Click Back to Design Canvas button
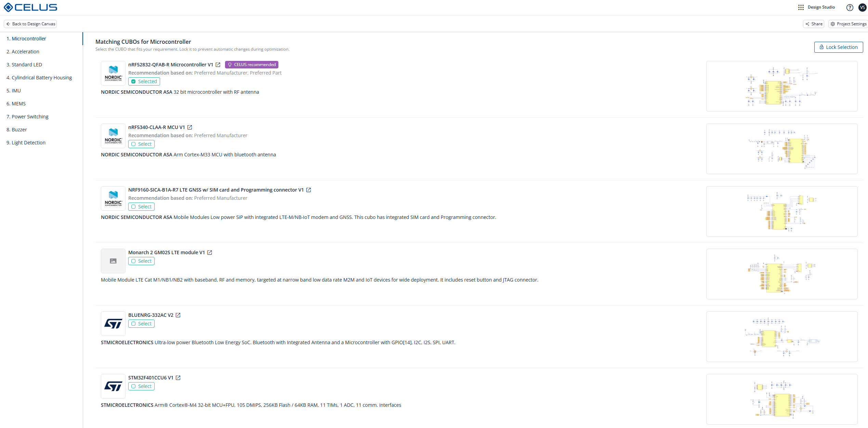868x428 pixels. click(x=30, y=24)
